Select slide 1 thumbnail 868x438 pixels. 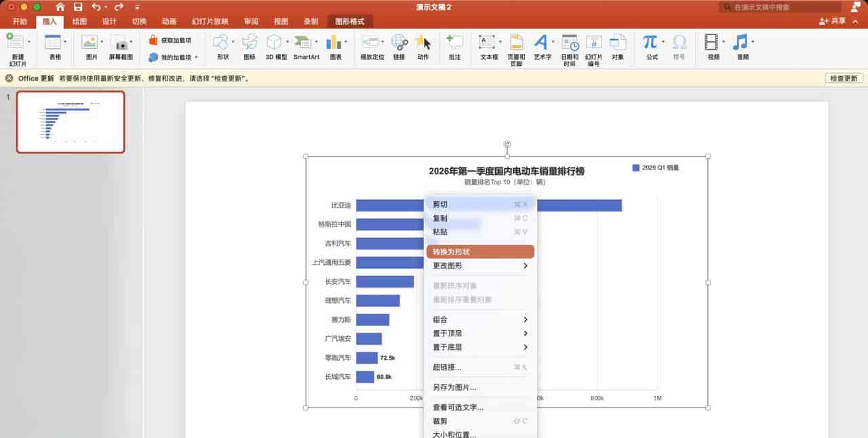pos(71,122)
